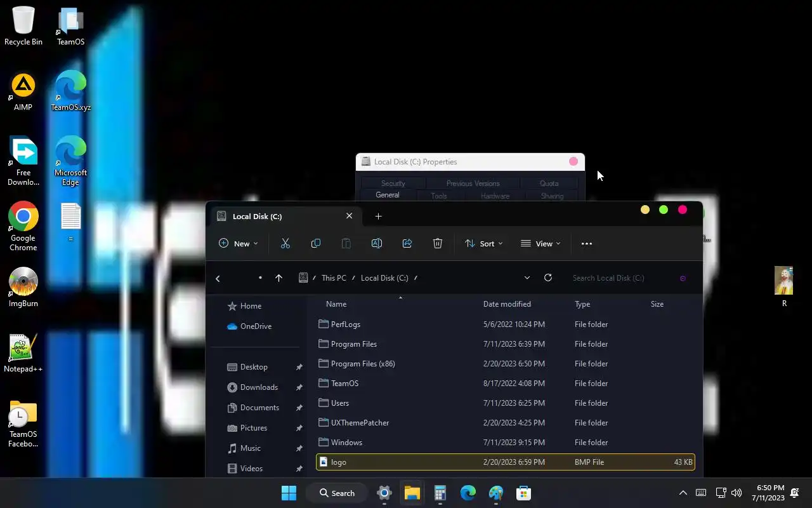Delete the selection using the trash icon

438,243
